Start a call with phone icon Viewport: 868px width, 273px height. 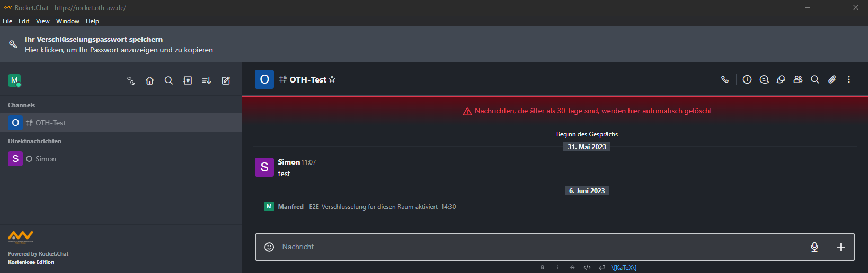pyautogui.click(x=725, y=79)
